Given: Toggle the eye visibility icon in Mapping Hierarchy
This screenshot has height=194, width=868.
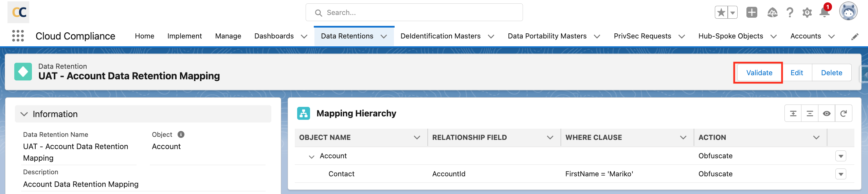Looking at the screenshot, I should coord(827,113).
